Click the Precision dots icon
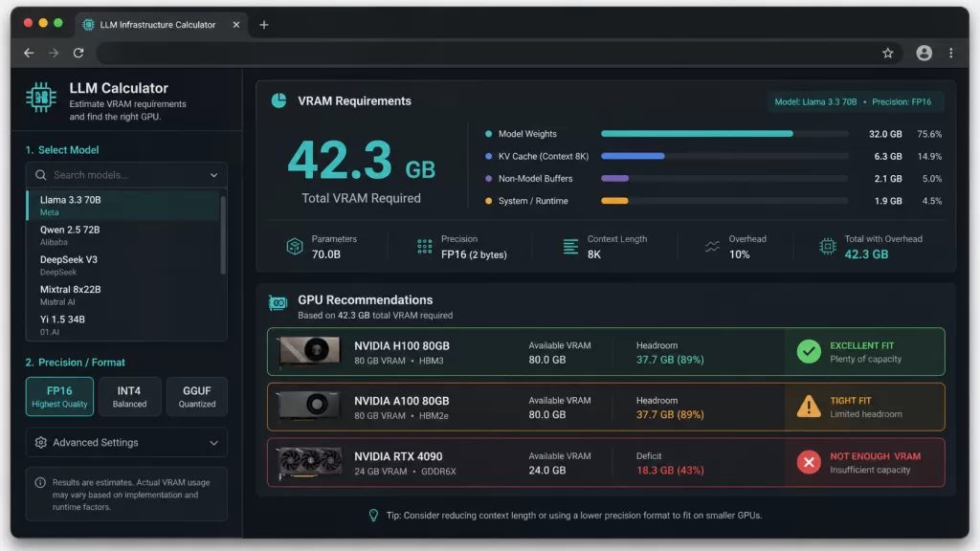Screen dimensions: 980x551 425,246
